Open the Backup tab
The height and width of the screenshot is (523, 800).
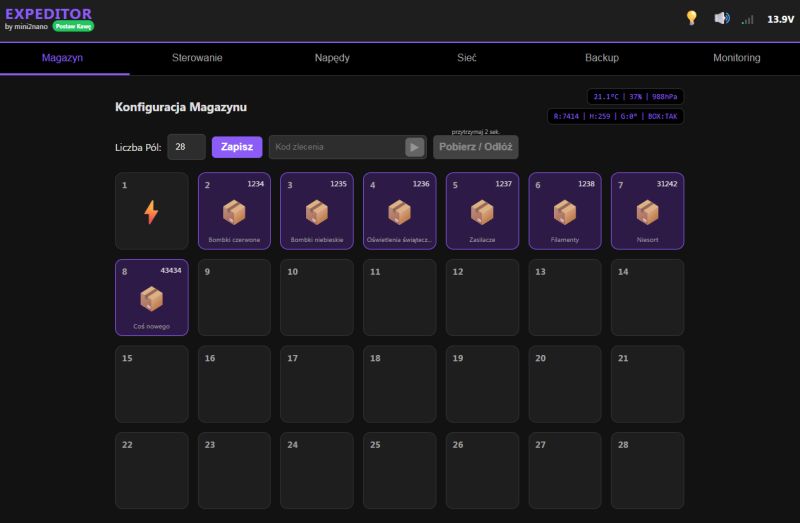pos(602,58)
